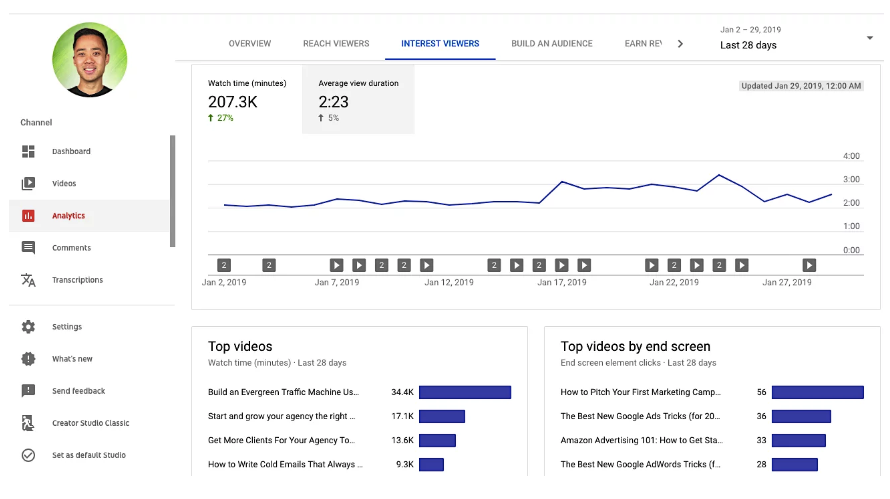Image resolution: width=890 pixels, height=499 pixels.
Task: Select the Interest Viewers tab
Action: tap(440, 43)
